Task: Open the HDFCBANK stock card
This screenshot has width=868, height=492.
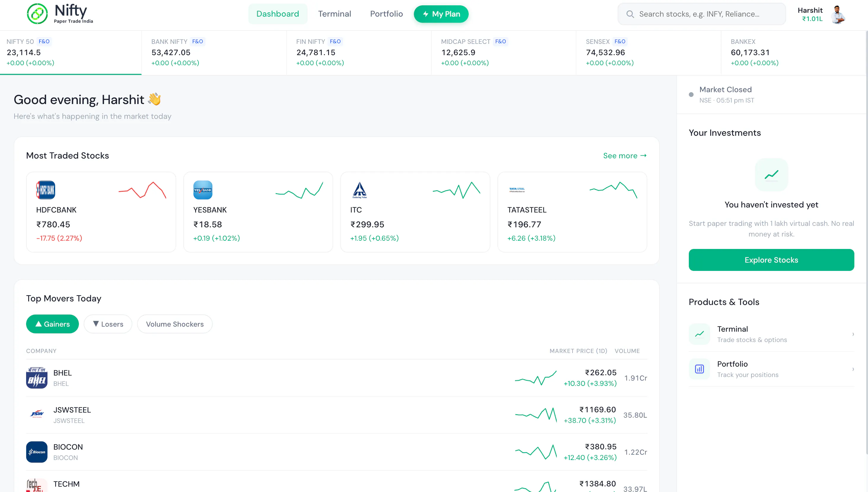Action: [x=101, y=212]
